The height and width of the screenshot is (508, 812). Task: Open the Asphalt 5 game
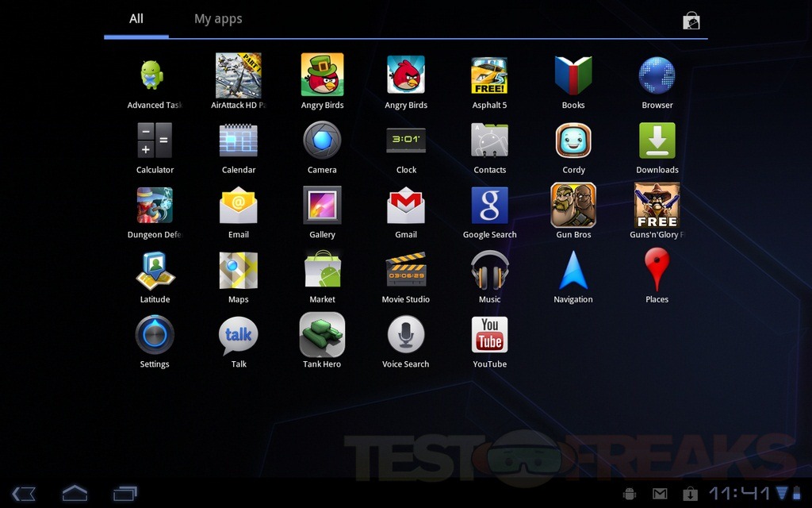click(489, 76)
